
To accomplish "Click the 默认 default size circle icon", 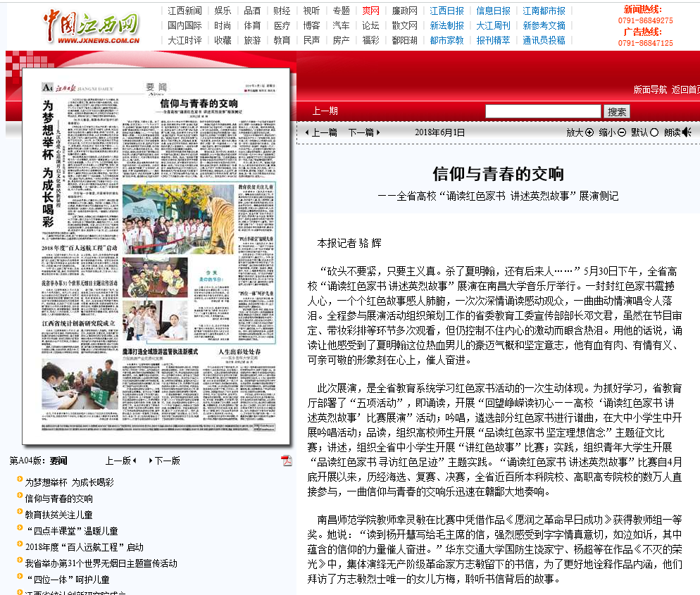I will [654, 132].
